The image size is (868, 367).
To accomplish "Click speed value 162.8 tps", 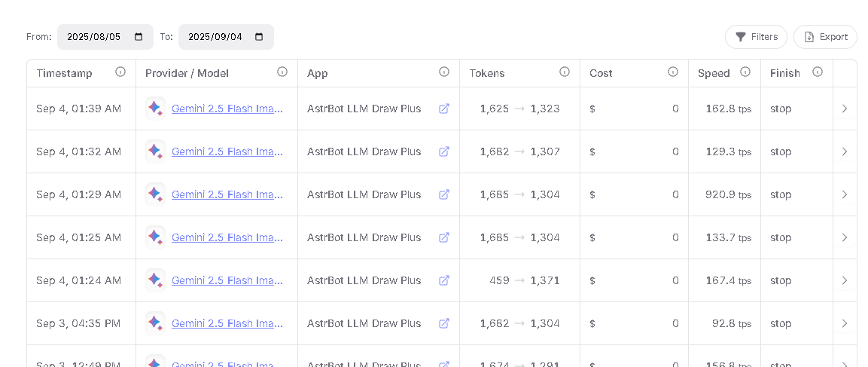I will click(x=729, y=109).
